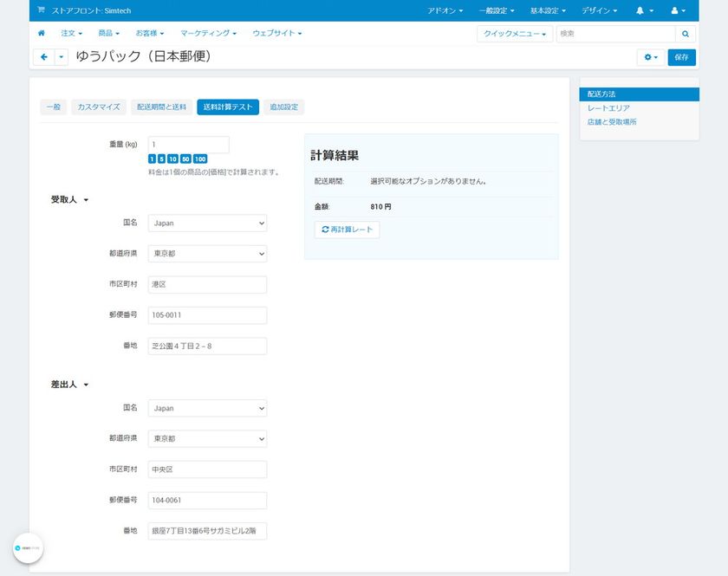
Task: Open the user account menu
Action: (x=679, y=10)
